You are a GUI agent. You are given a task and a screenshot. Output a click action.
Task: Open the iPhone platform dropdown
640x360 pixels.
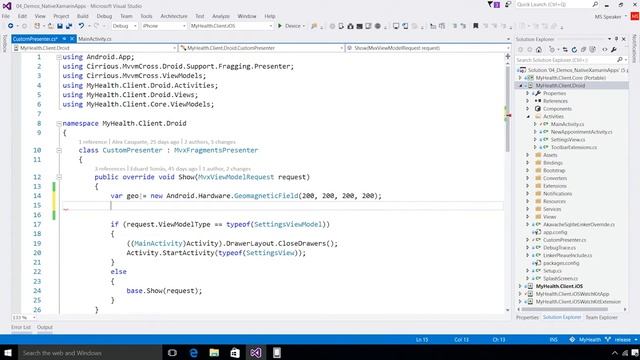164,26
